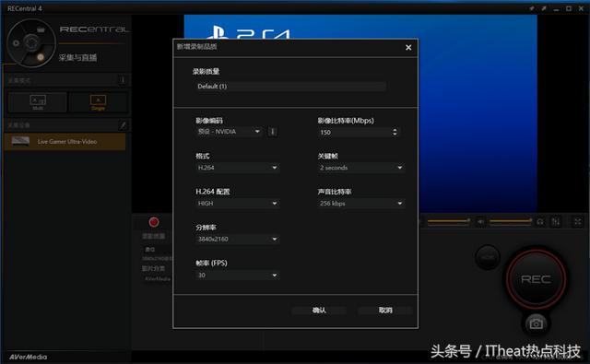Click the info icon beside NVIDIA encoder
The image size is (590, 364).
click(x=273, y=132)
